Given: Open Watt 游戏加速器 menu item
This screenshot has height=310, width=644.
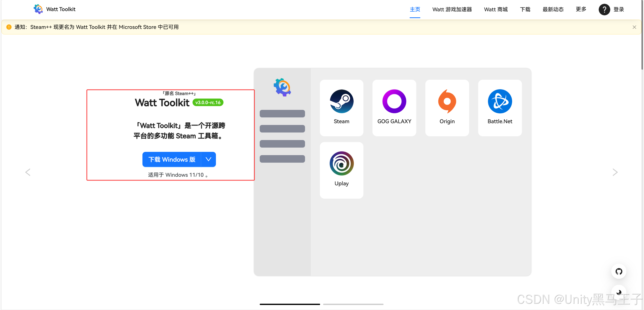Looking at the screenshot, I should pos(452,9).
